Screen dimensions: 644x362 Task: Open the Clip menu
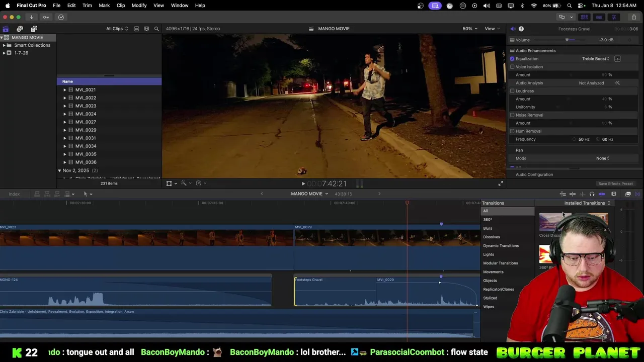coord(121,6)
